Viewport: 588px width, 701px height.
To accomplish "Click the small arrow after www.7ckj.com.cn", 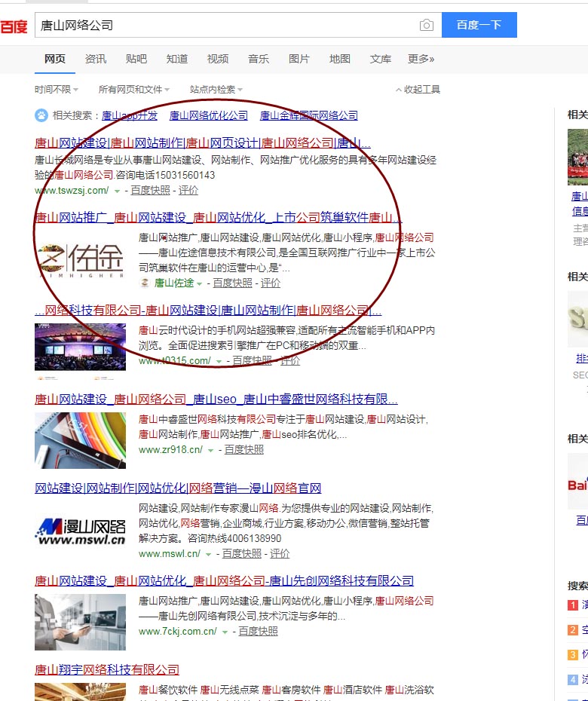I will (x=225, y=632).
